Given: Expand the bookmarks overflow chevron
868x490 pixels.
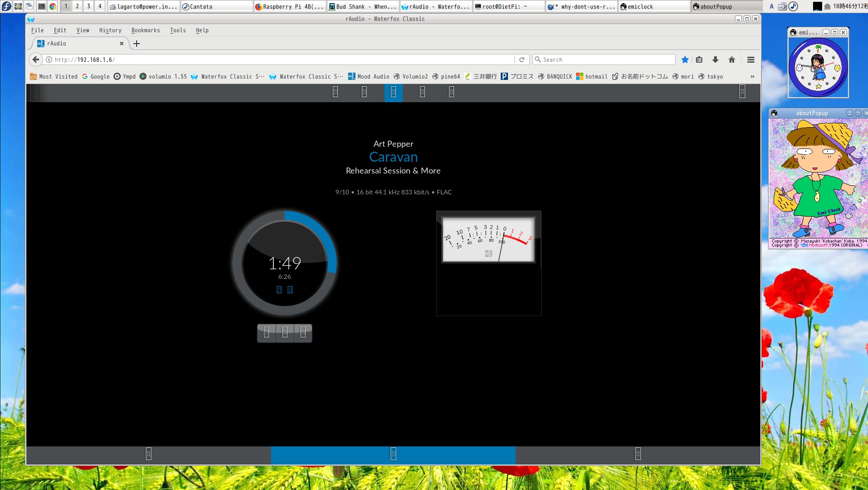Looking at the screenshot, I should click(x=752, y=76).
